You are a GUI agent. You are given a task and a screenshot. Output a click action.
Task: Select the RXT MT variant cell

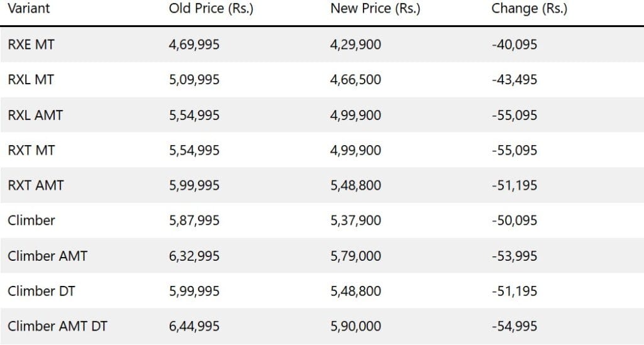[x=31, y=150]
